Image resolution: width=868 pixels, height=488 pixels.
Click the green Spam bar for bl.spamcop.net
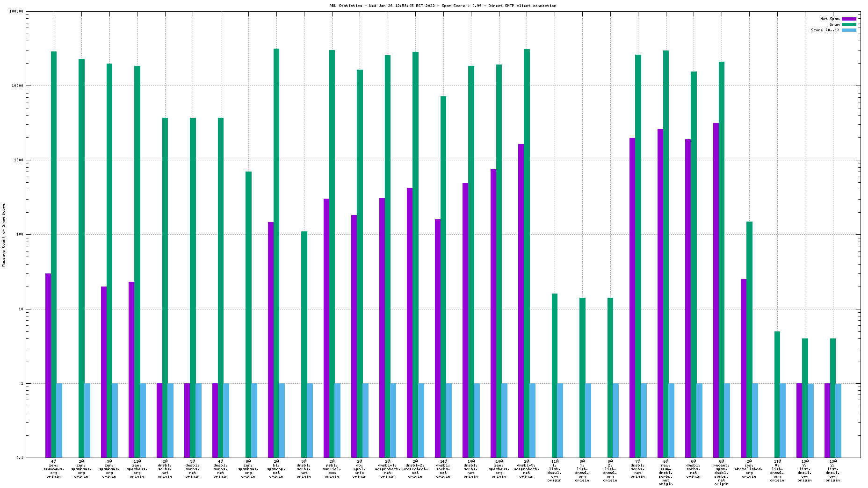tap(276, 252)
